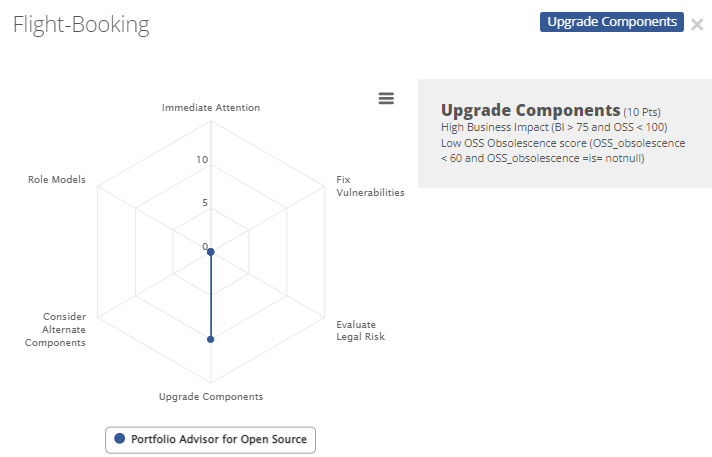This screenshot has width=712, height=457.
Task: Select the Upgrade Components data point
Action: tap(210, 339)
